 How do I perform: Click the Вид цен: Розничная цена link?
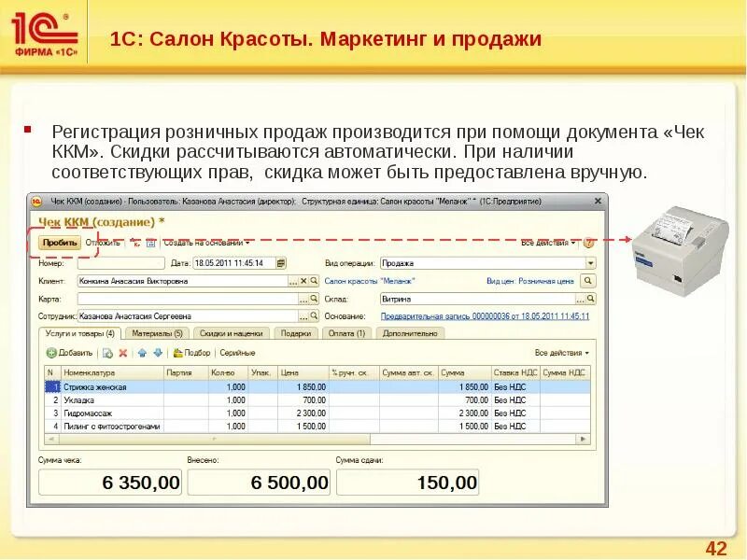530,281
